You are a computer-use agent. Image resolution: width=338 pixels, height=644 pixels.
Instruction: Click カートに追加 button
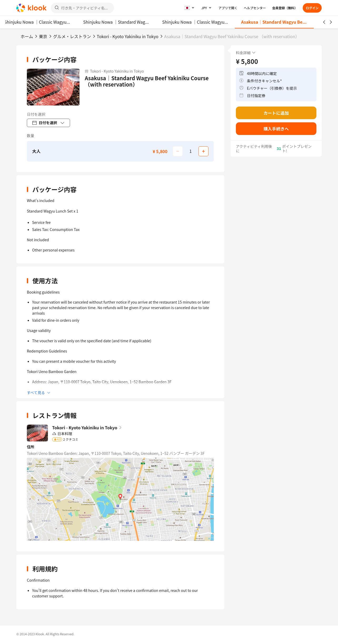[x=276, y=113]
